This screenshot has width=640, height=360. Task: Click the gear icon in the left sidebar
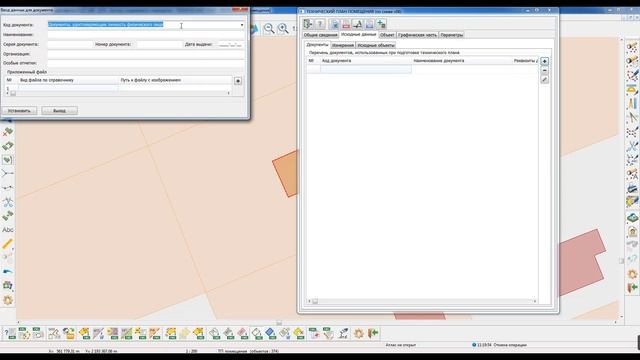click(x=8, y=300)
